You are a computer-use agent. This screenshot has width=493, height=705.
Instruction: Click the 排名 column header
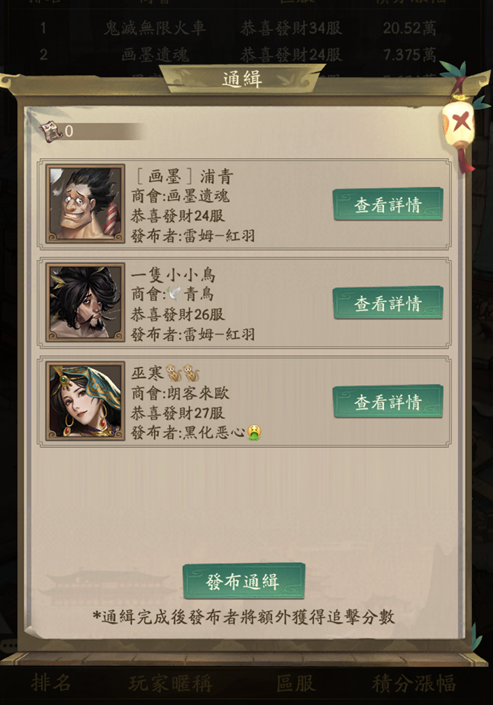[51, 683]
